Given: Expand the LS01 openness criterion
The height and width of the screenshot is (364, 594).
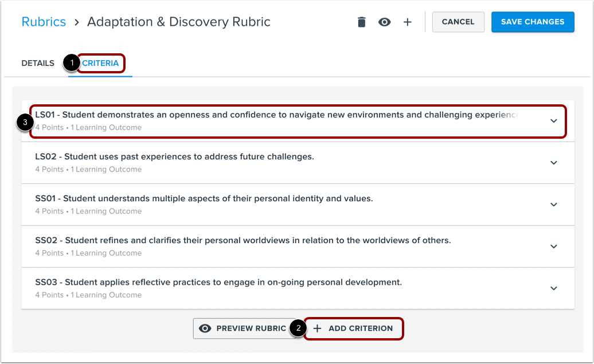Looking at the screenshot, I should click(x=553, y=121).
